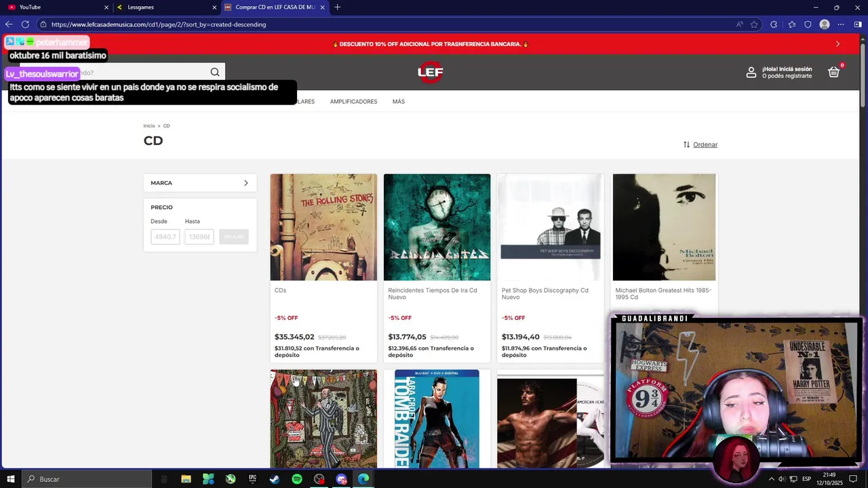Click the clock showing 21:49
868x488 pixels.
pos(829,475)
